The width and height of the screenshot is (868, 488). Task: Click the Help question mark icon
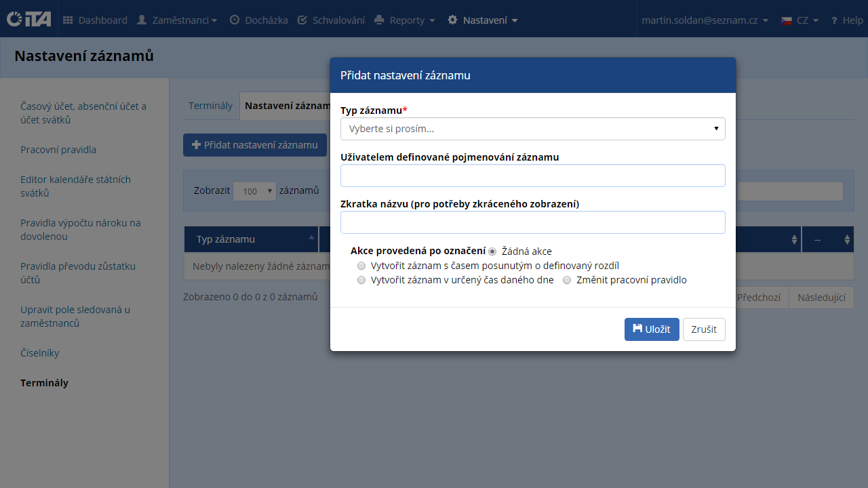(834, 20)
